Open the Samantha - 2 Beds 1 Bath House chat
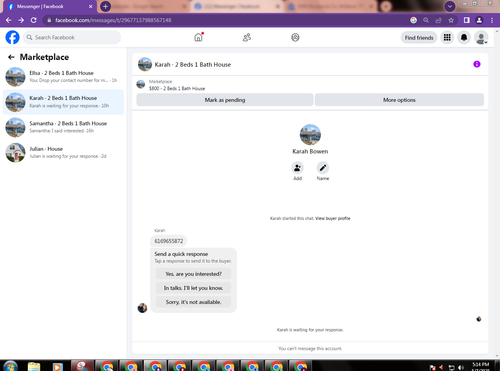The image size is (500, 371). click(x=63, y=127)
